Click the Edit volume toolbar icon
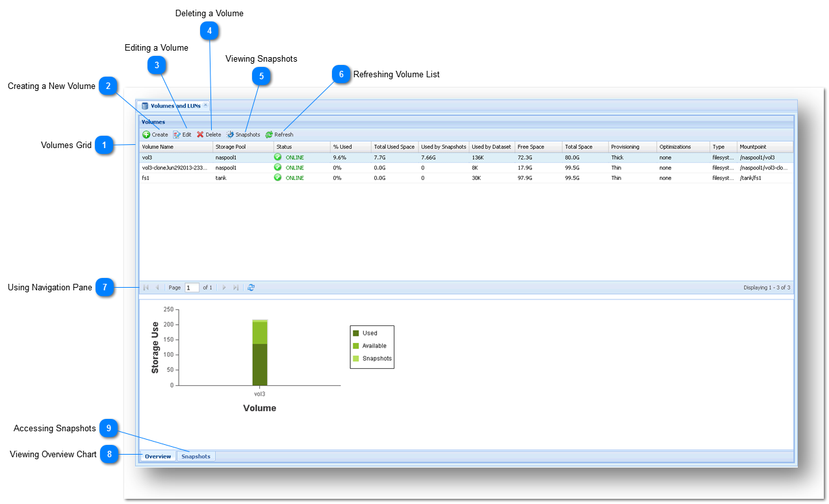 pyautogui.click(x=177, y=134)
